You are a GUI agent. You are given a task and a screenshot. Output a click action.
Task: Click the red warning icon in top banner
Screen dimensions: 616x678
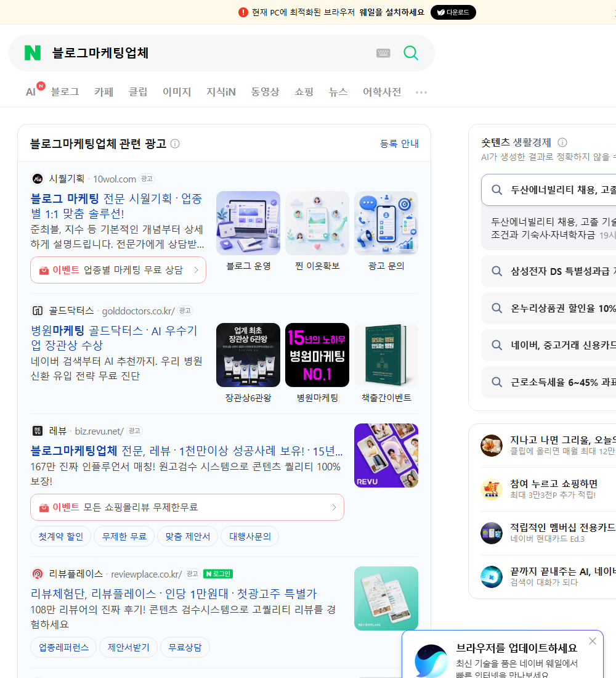click(243, 12)
